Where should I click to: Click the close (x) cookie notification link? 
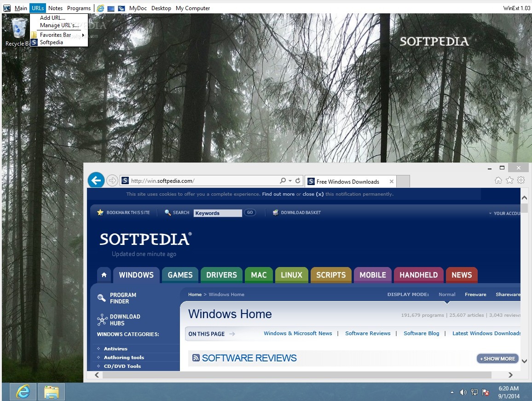tap(313, 194)
